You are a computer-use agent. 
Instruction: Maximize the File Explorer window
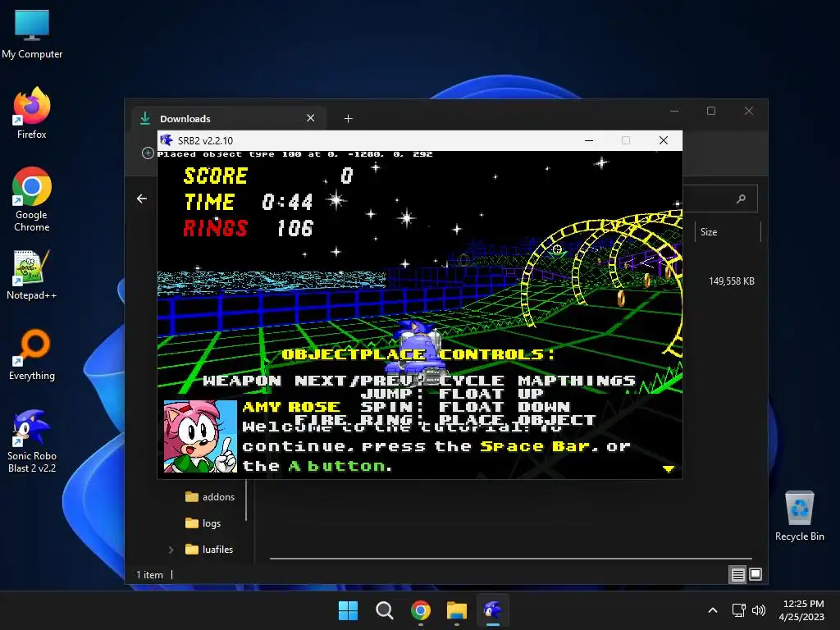pyautogui.click(x=711, y=111)
